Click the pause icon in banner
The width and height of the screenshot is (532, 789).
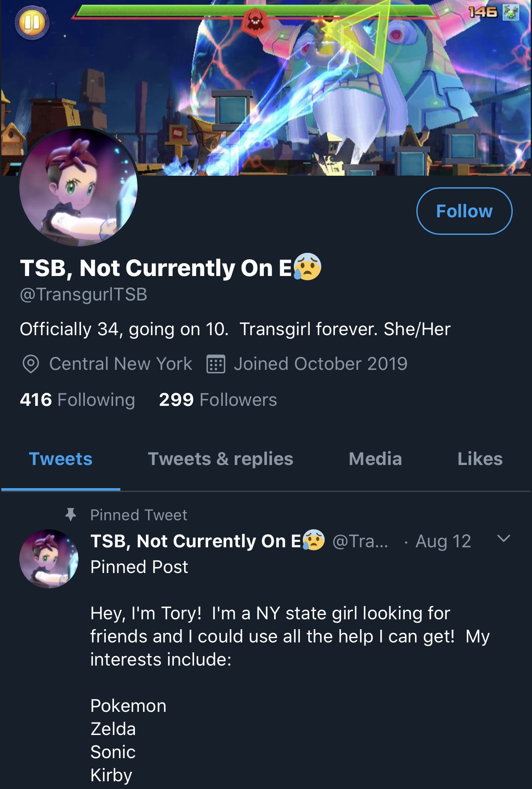[x=32, y=22]
